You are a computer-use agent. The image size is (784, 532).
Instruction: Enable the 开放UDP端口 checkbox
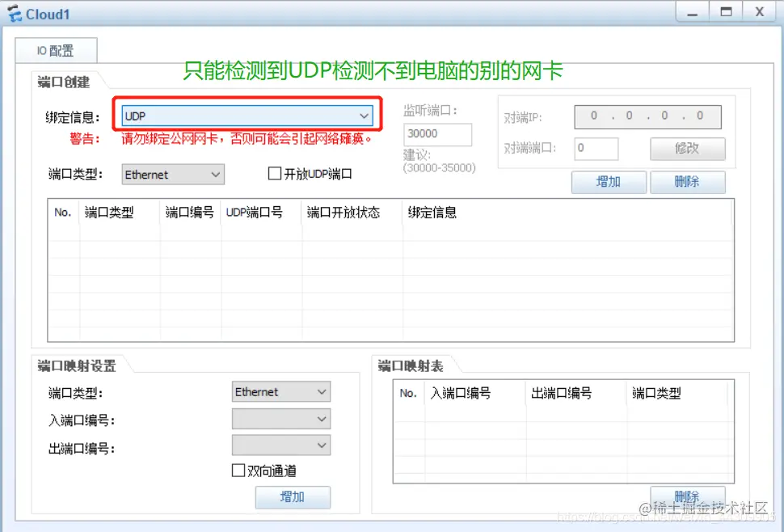pyautogui.click(x=276, y=174)
